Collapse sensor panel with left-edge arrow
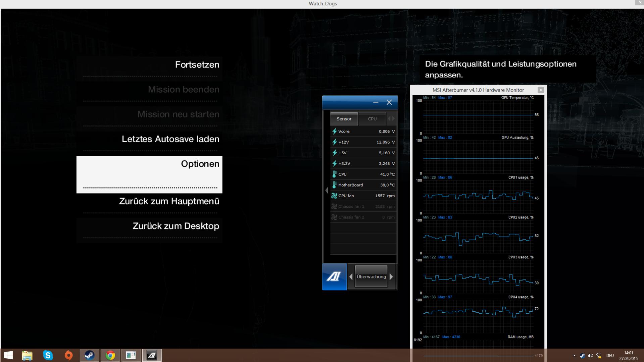Screen dimensions: 644x362 tap(327, 191)
